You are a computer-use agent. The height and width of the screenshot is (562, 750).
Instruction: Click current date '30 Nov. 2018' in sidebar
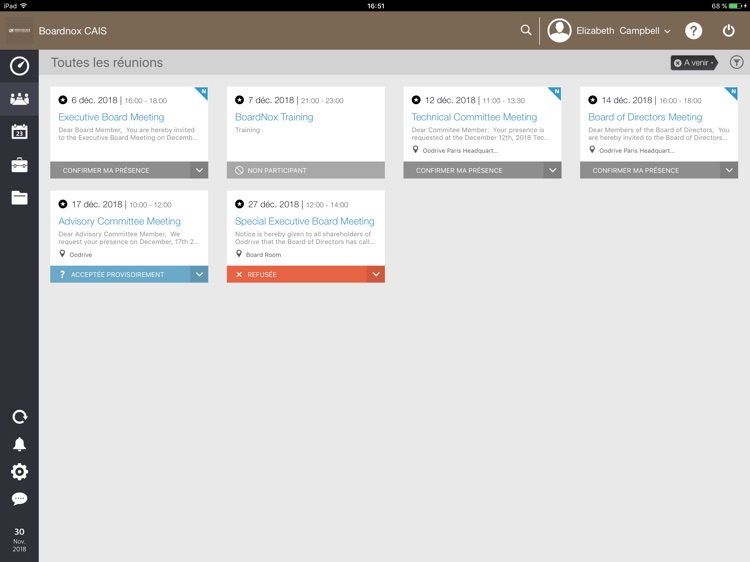19,540
